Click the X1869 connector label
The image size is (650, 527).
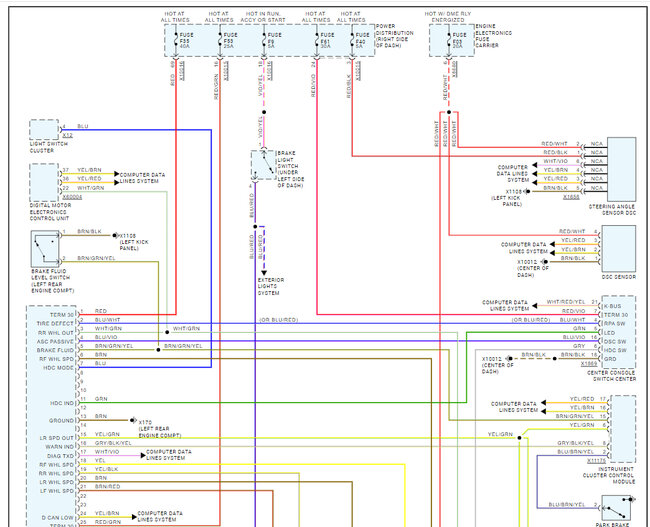[589, 364]
